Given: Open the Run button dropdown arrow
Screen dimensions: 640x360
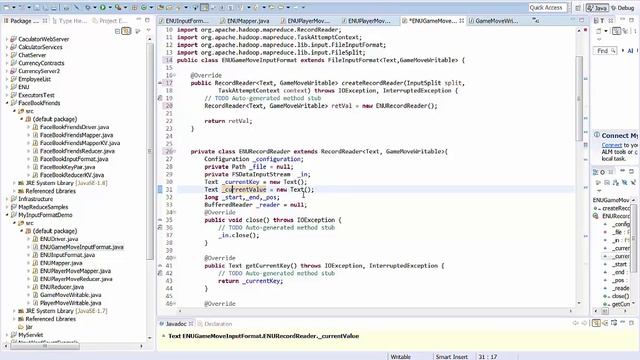Looking at the screenshot, I should 110,7.
